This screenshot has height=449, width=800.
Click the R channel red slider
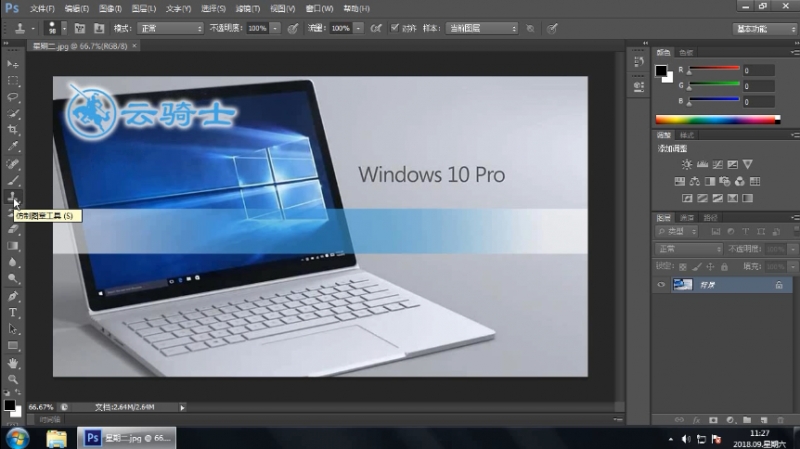pyautogui.click(x=714, y=69)
